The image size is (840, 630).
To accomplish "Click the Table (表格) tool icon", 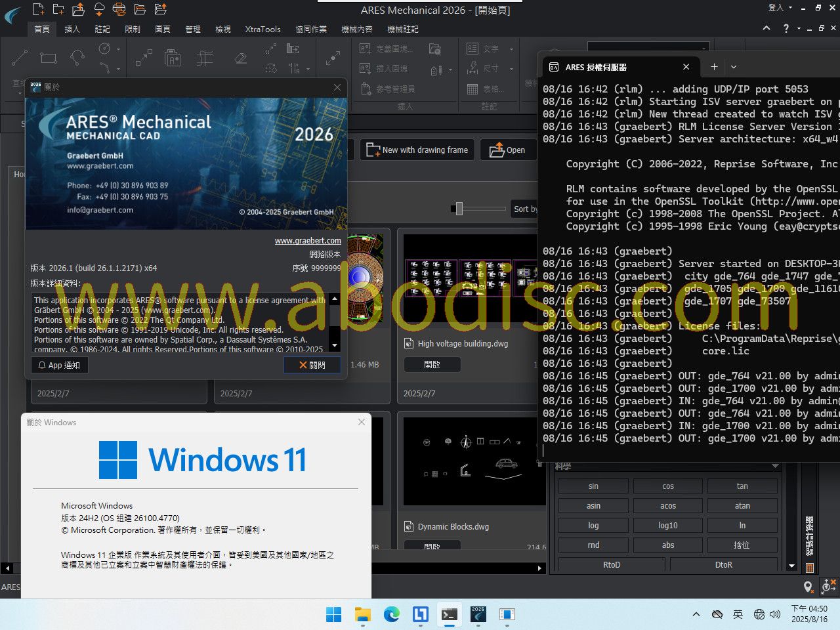I will click(x=472, y=89).
